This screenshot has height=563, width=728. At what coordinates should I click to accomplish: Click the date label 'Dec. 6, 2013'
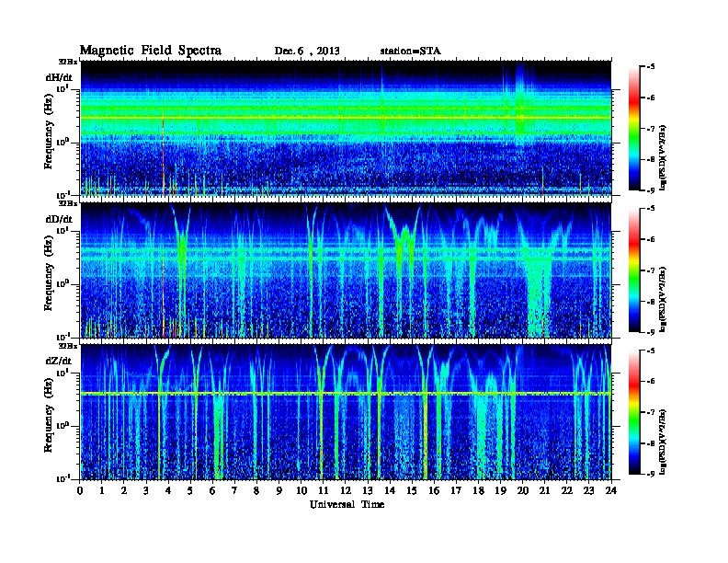click(x=307, y=52)
